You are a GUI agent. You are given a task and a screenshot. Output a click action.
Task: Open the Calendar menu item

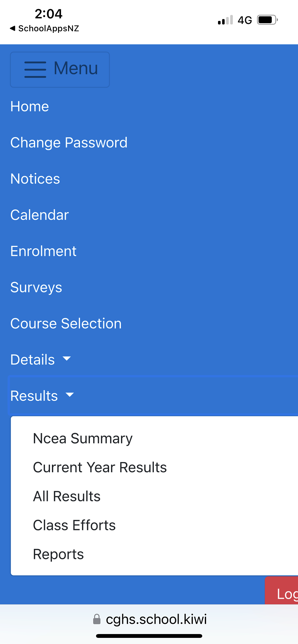(40, 215)
